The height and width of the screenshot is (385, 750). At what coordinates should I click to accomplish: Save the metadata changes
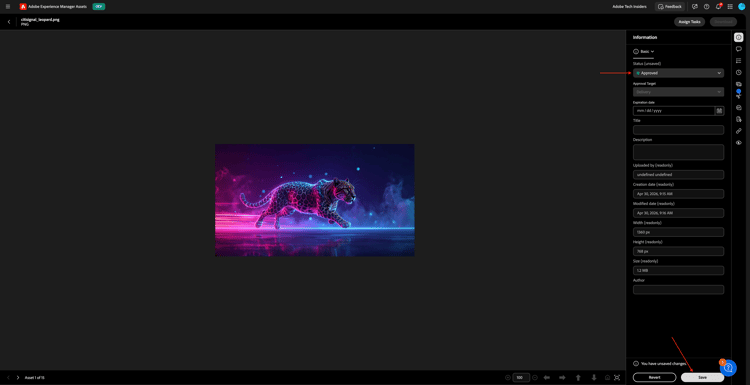tap(702, 377)
